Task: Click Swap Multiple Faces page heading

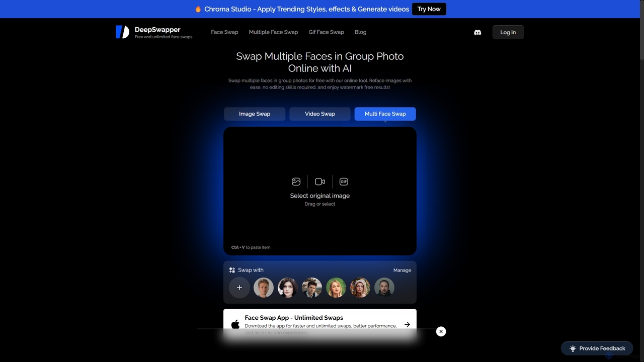Action: 320,62
